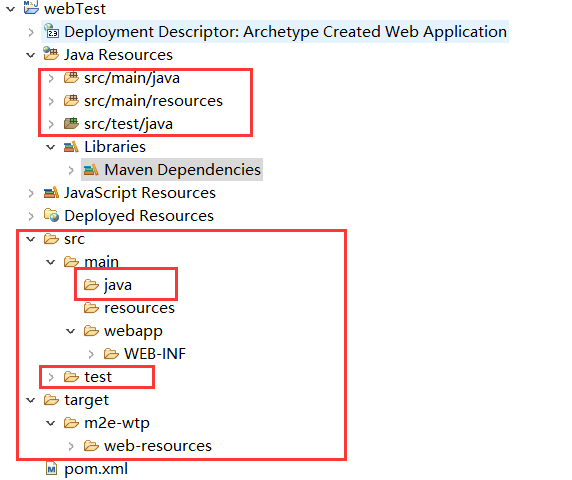Select the 'Deployed Resources' label
572x480 pixels.
[139, 216]
